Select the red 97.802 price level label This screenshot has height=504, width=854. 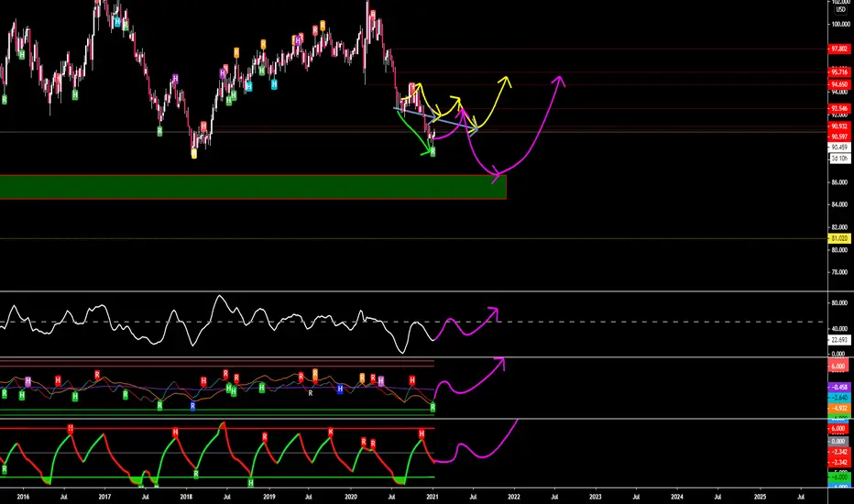(839, 49)
